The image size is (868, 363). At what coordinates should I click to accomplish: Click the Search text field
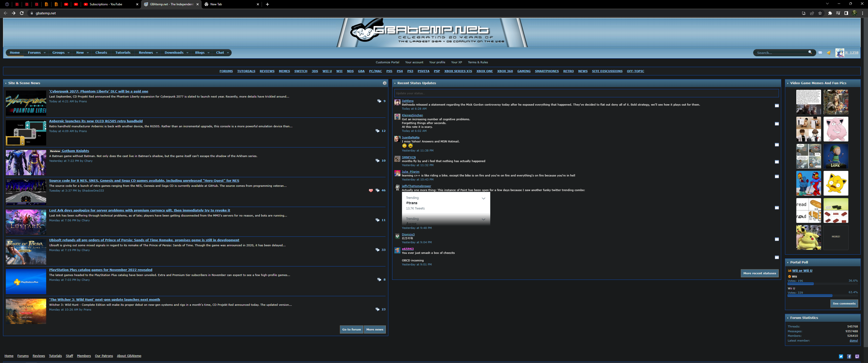[x=781, y=52]
